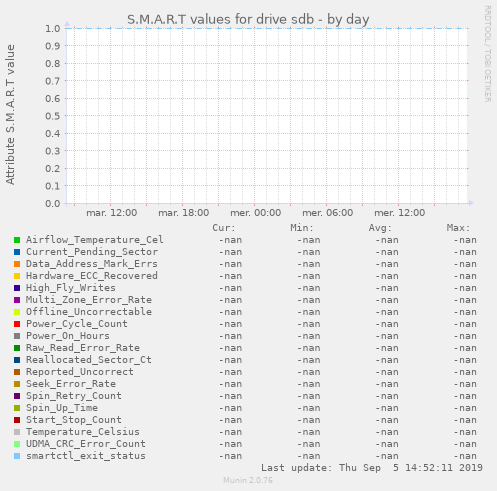
Task: Click the 1.0 y-axis tick label
Action: (x=53, y=28)
